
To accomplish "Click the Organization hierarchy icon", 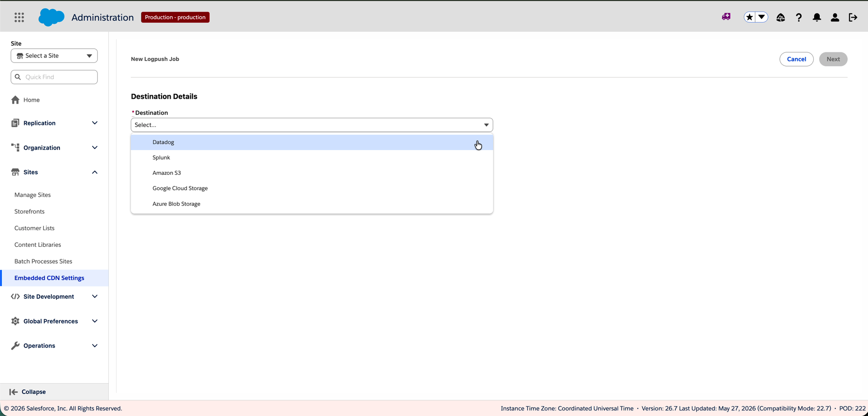I will pos(16,148).
